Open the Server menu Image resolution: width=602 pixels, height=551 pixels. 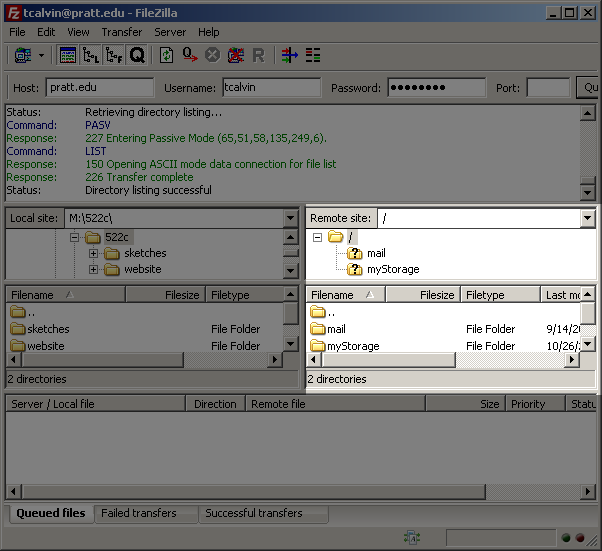tap(170, 32)
